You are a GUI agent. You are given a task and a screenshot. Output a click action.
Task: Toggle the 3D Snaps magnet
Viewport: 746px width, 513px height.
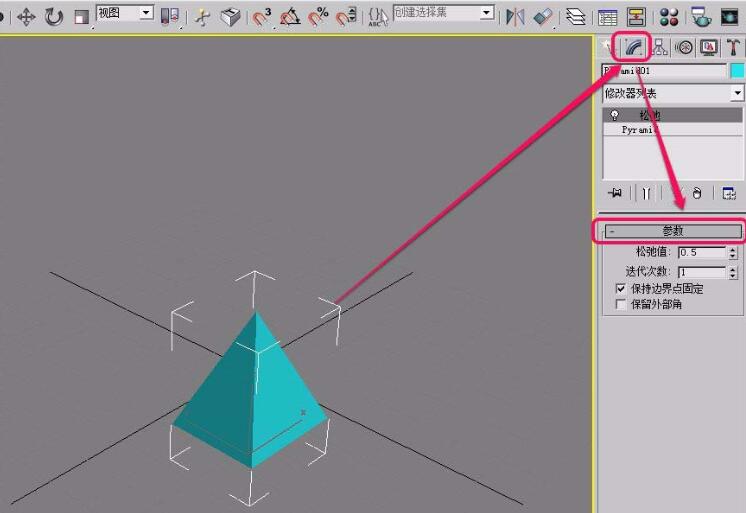(262, 18)
